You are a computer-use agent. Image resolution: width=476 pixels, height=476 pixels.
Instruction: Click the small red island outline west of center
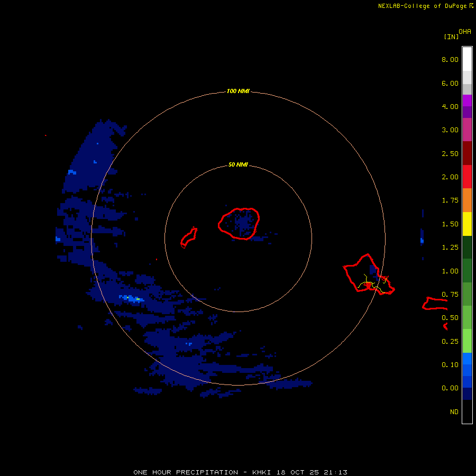click(x=188, y=237)
